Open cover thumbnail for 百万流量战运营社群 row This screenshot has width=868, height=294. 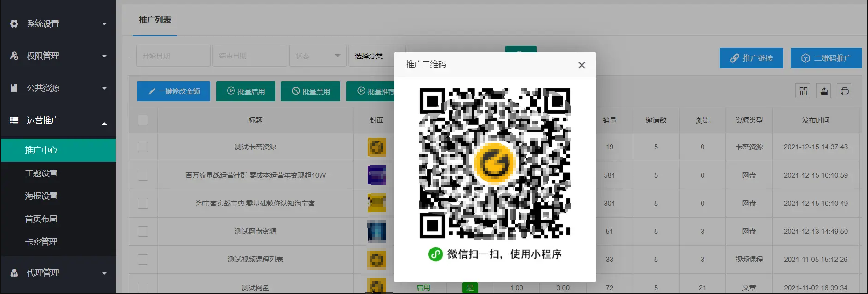point(377,175)
